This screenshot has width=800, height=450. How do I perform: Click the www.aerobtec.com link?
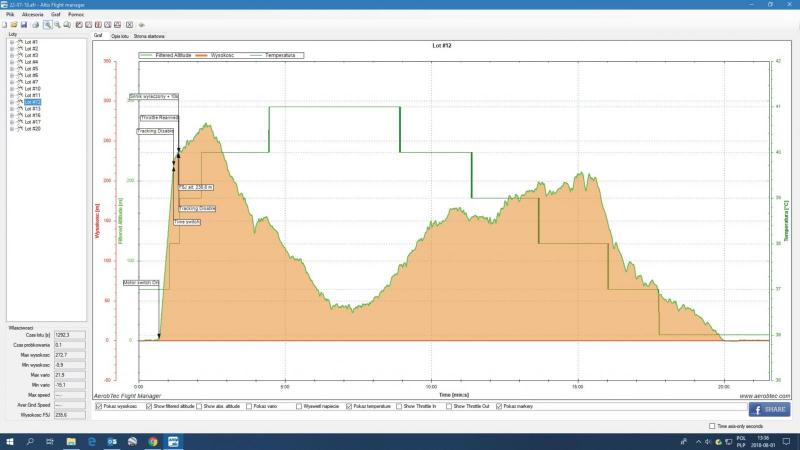(x=763, y=396)
